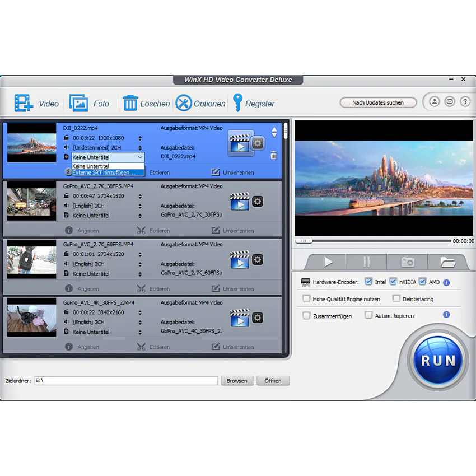Viewport: 476px width, 476px height.
Task: Open the user account icon
Action: [435, 101]
